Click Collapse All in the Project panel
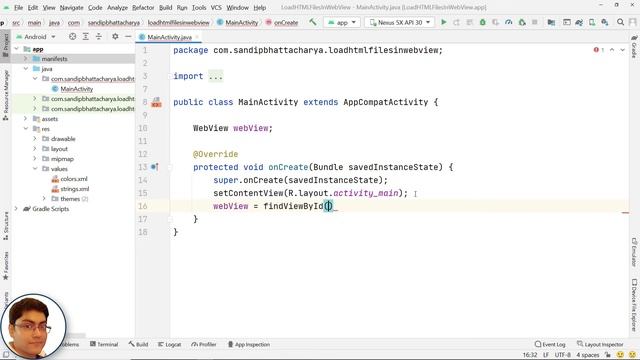The image size is (640, 360). pyautogui.click(x=99, y=37)
